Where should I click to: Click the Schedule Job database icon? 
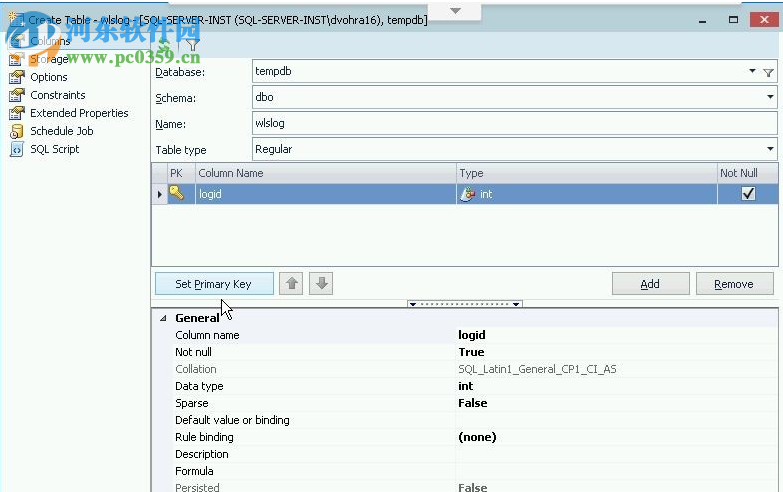click(16, 131)
